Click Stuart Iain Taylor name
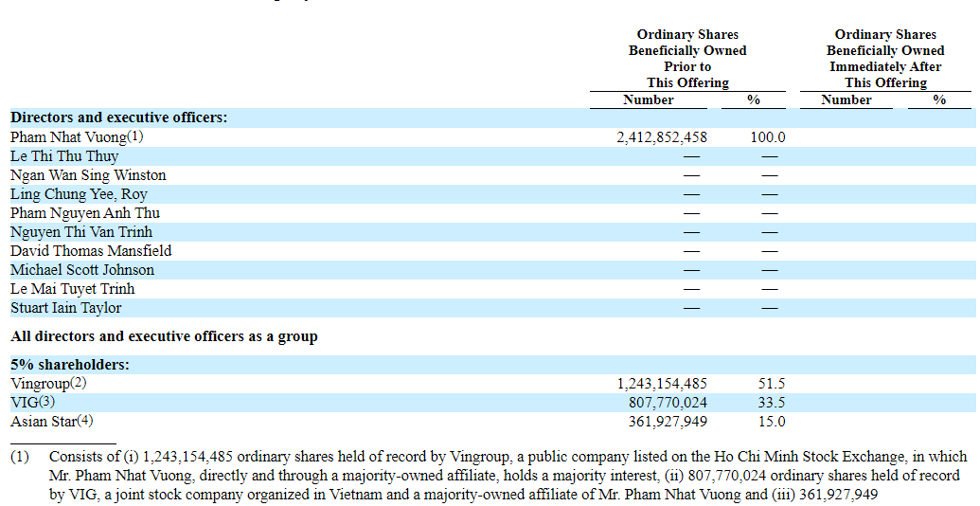980x506 pixels. [65, 308]
